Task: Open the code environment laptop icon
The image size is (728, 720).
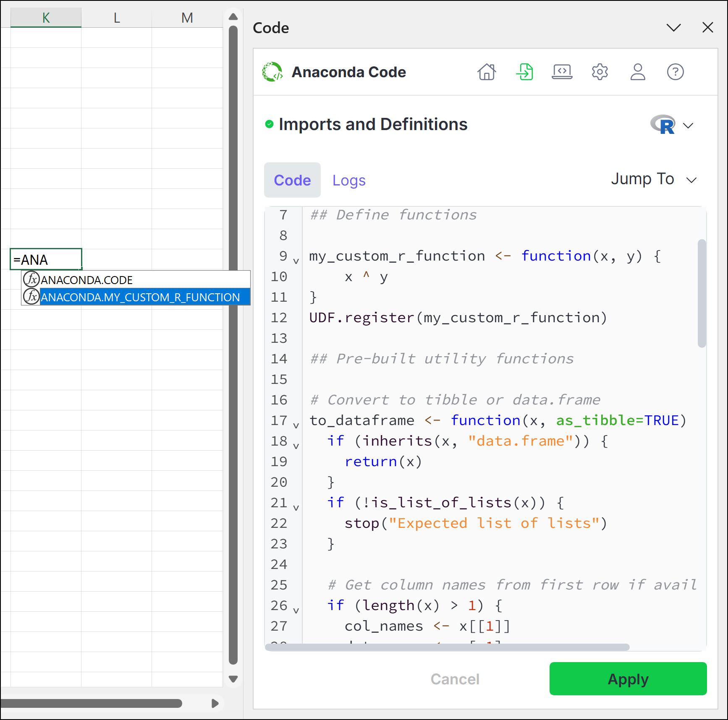Action: [x=562, y=72]
